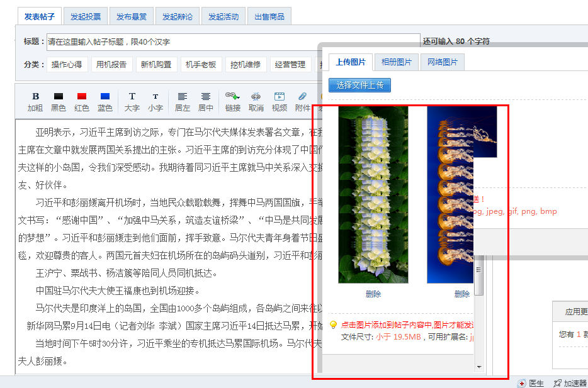
Task: Select the 小字 small text tool
Action: point(155,101)
